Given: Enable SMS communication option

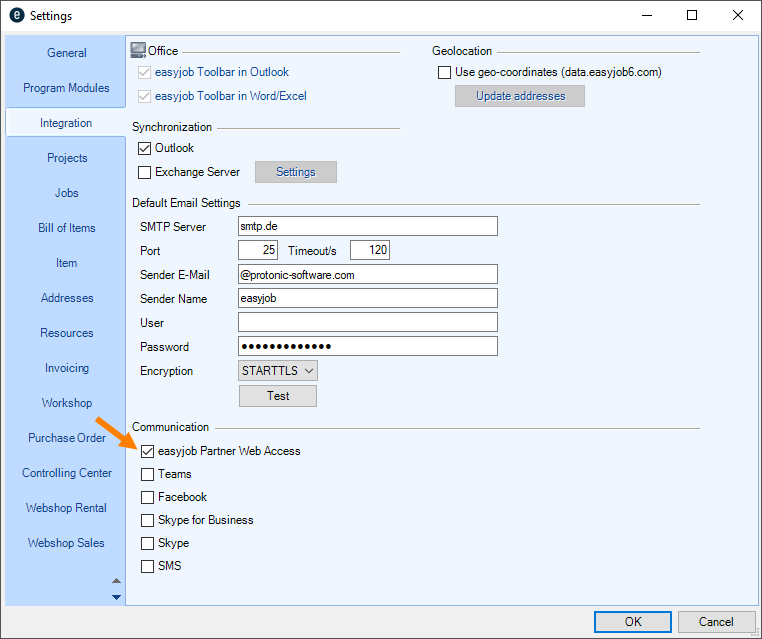Looking at the screenshot, I should [x=148, y=566].
